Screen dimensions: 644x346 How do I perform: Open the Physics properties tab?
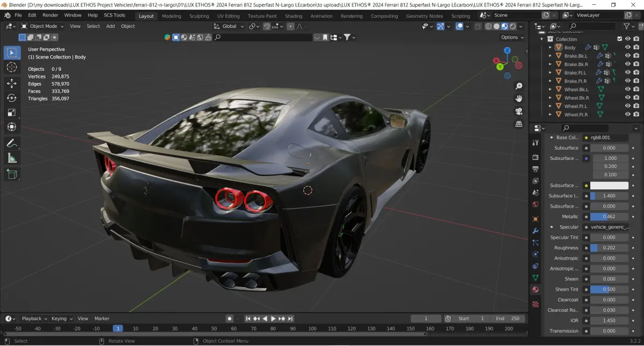(x=535, y=254)
